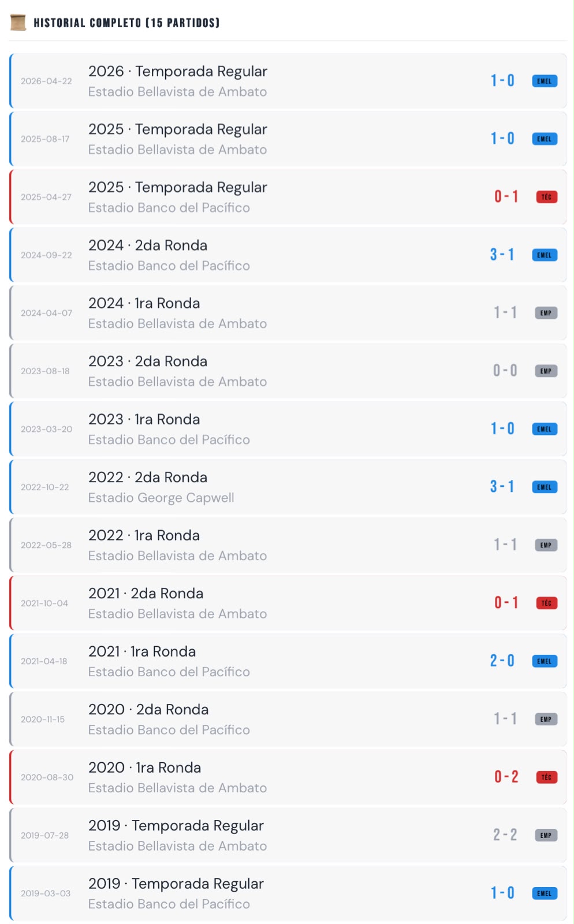Click the 2-0 score of 2021-04-18 match
574x924 pixels.
click(x=502, y=661)
